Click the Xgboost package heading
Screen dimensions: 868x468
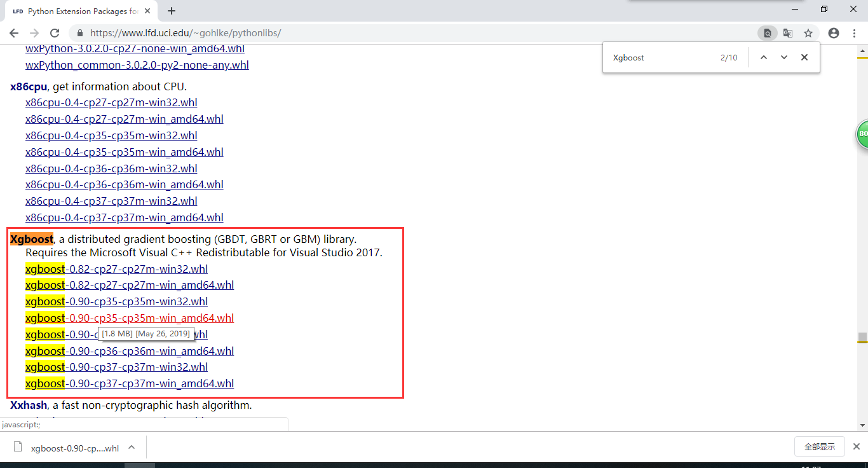32,239
